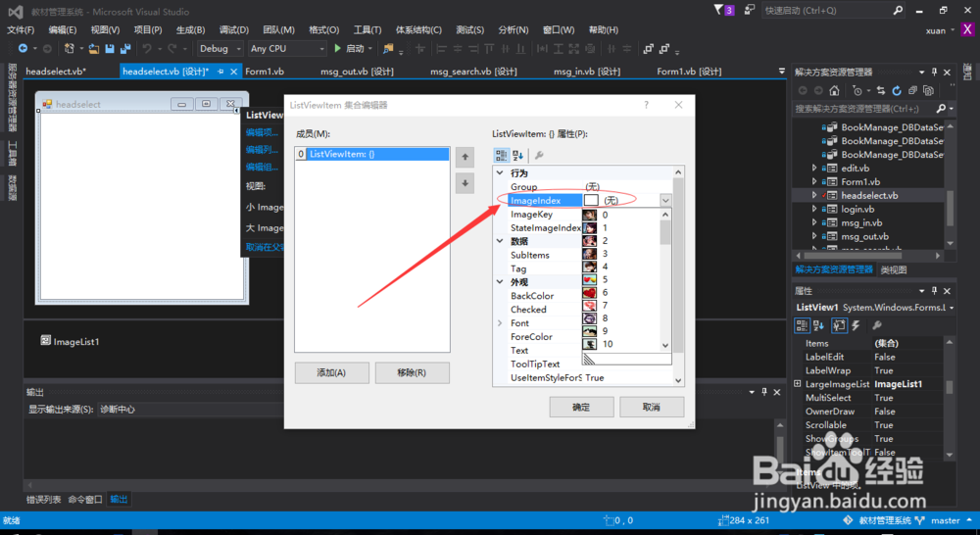Viewport: 980px width, 535px height.
Task: Click Alphabetical icon in collection editor grid
Action: click(x=518, y=155)
